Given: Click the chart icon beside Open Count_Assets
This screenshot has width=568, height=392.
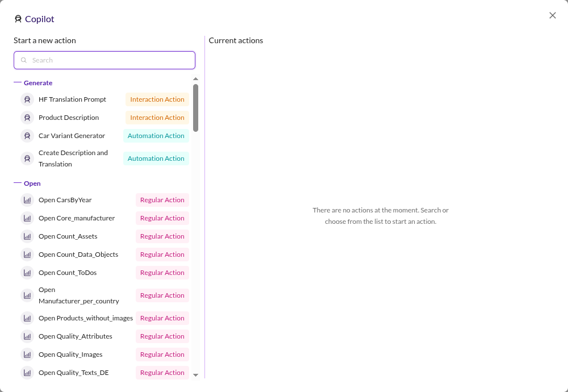Looking at the screenshot, I should [27, 236].
